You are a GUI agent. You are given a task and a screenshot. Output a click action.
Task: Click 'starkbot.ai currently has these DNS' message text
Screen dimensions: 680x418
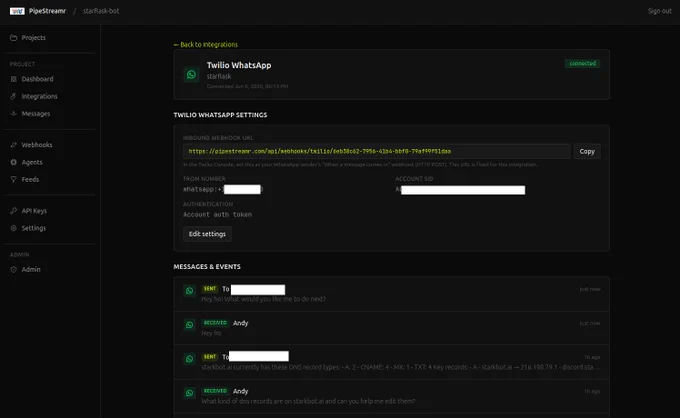[400, 367]
